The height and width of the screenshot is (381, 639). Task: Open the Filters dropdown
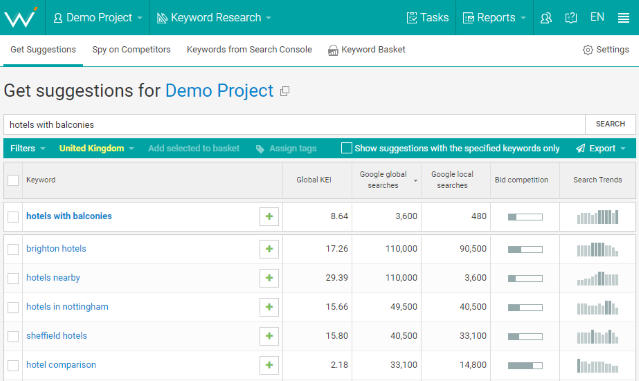pyautogui.click(x=28, y=148)
